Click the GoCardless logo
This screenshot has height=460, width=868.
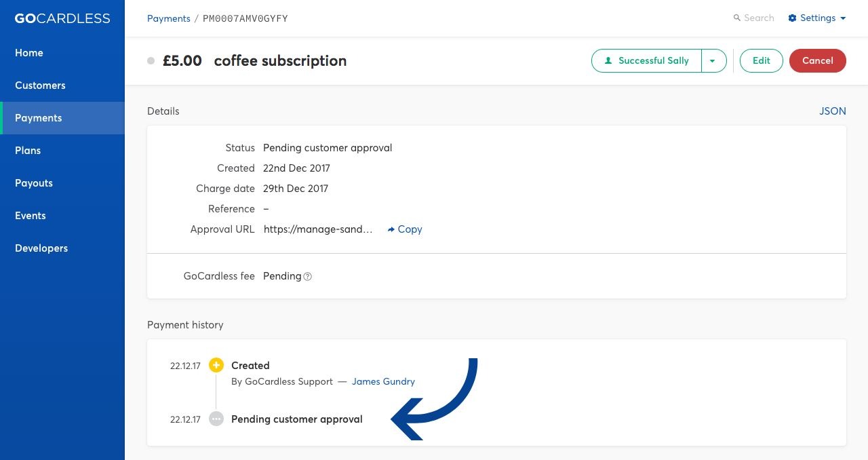coord(62,18)
